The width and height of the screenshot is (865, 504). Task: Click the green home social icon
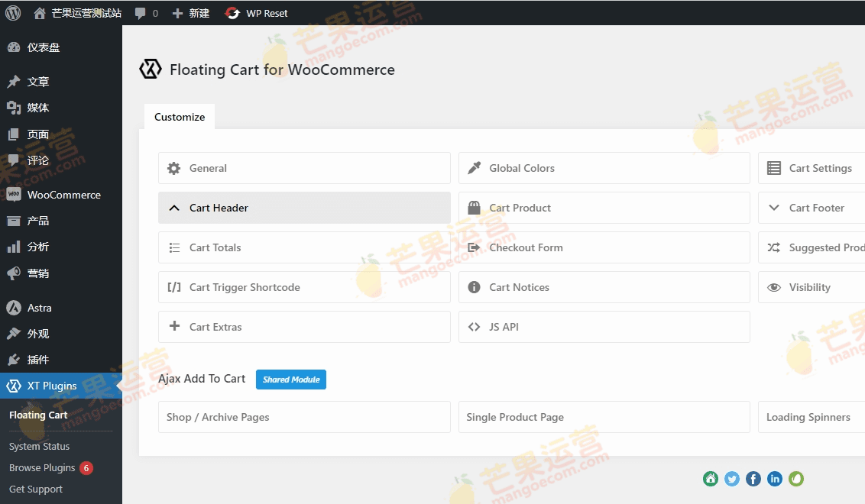pos(711,479)
